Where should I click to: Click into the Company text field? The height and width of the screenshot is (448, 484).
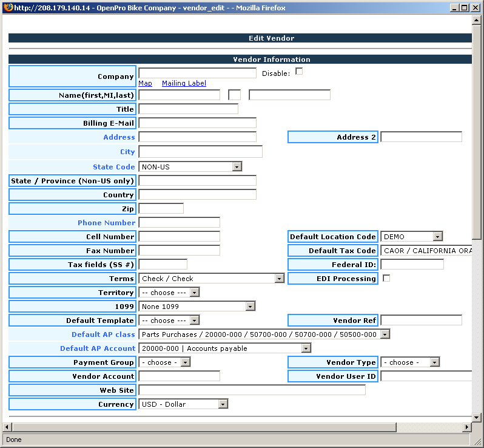197,73
